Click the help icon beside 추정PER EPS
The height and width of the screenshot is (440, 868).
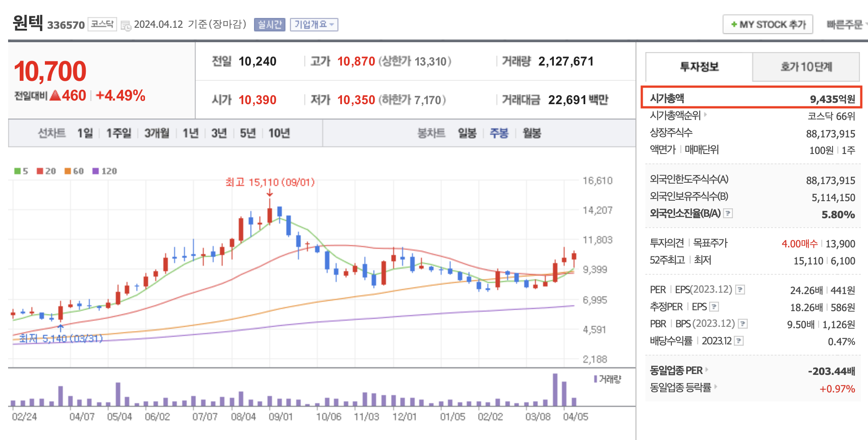coord(714,307)
